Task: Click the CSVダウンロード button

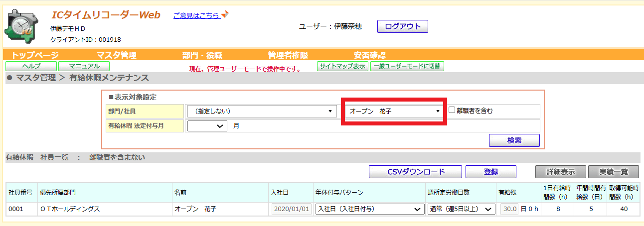Action: (x=416, y=172)
